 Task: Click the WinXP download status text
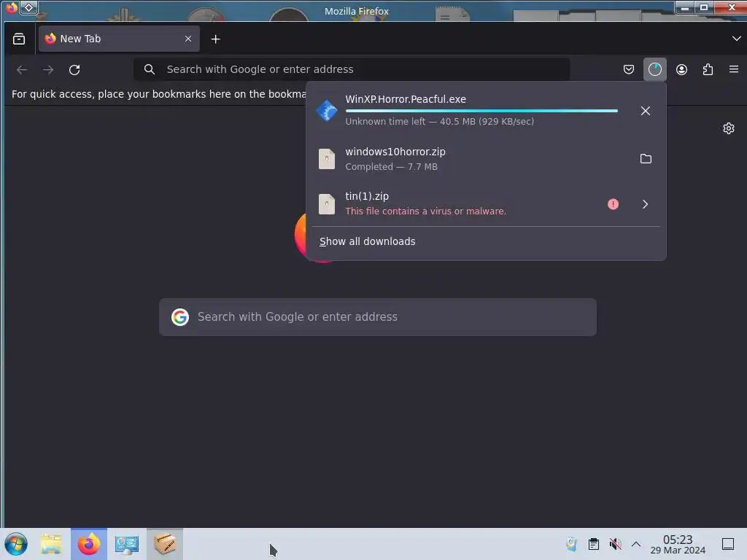coord(439,122)
